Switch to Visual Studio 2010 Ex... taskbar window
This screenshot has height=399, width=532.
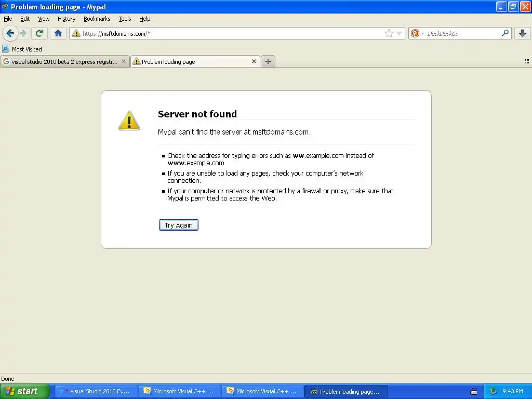point(96,391)
